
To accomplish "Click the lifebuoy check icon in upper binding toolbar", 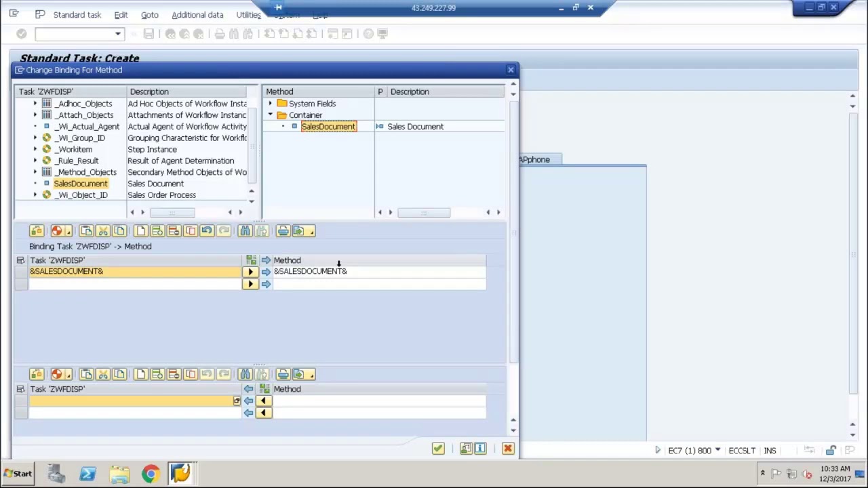I will (57, 231).
